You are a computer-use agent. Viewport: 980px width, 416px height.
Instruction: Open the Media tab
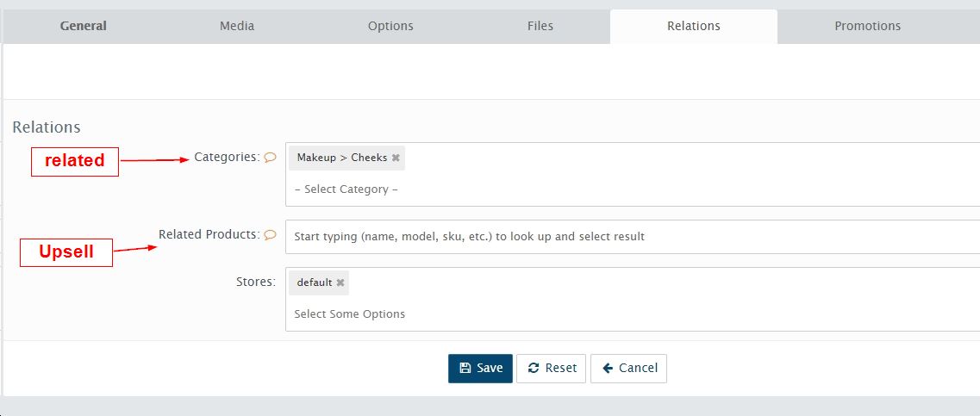[237, 26]
